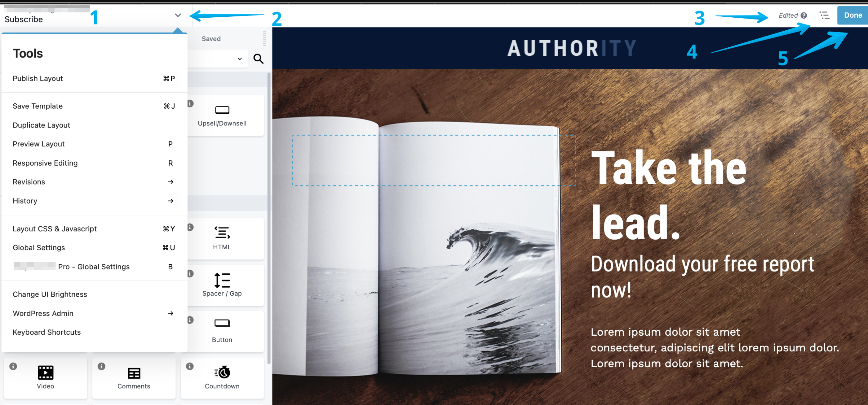Switch to the Saved tab

click(211, 39)
